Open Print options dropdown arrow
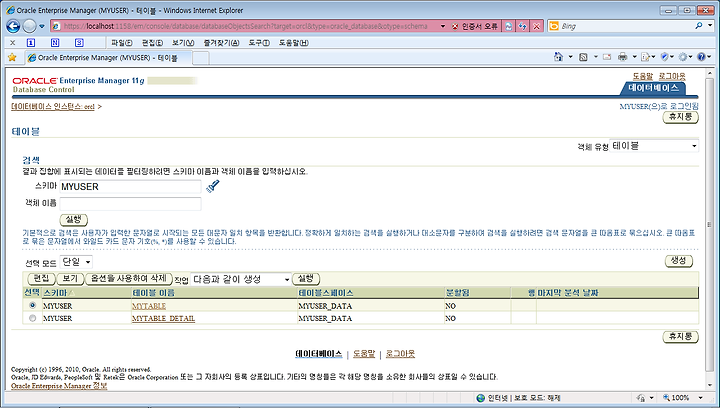 point(634,57)
